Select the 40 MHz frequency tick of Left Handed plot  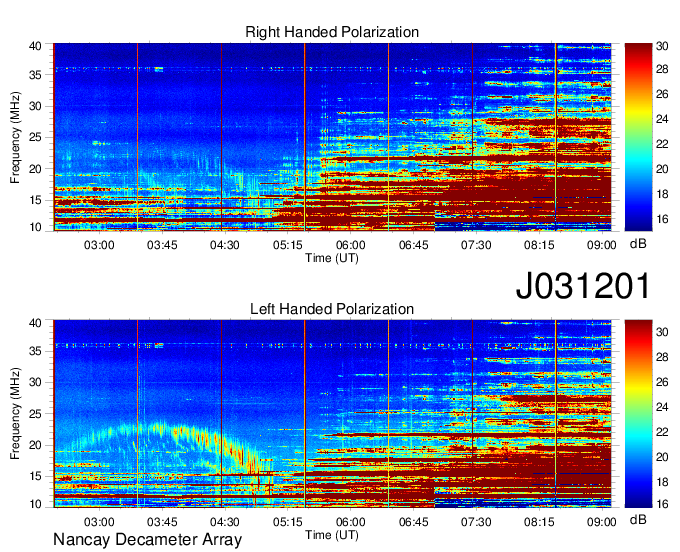pos(35,323)
